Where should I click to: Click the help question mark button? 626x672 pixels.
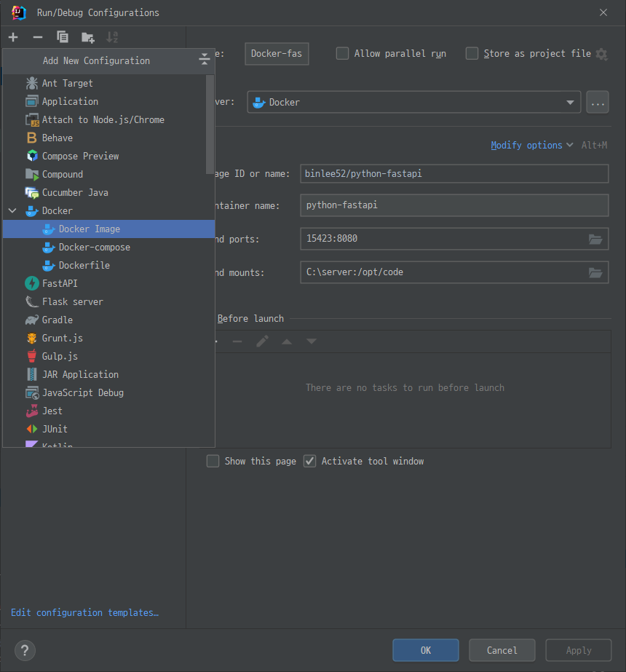click(25, 650)
